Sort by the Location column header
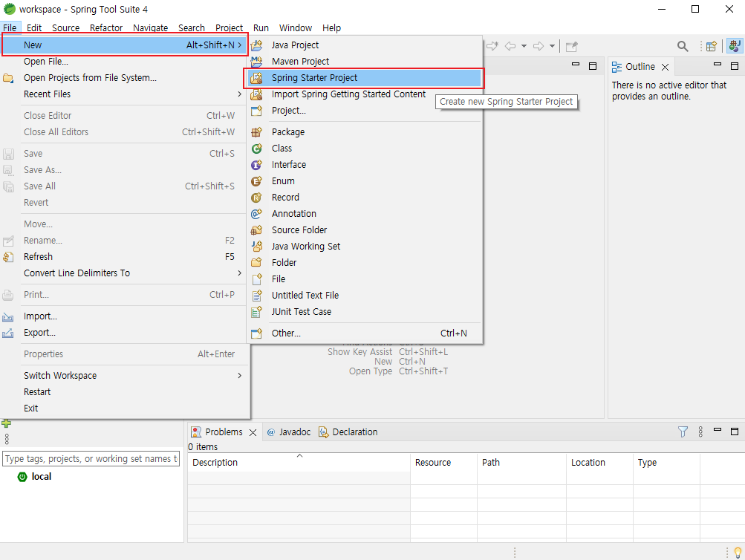745x560 pixels. point(599,463)
